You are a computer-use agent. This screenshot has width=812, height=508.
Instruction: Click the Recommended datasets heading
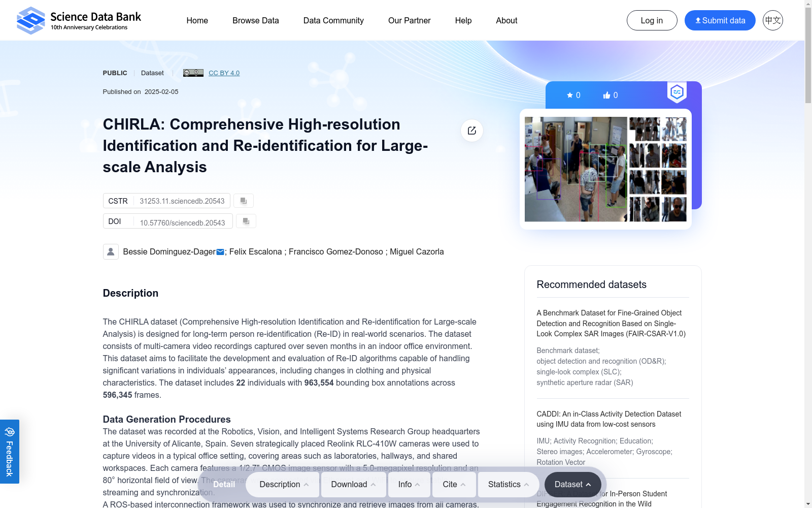click(x=592, y=284)
